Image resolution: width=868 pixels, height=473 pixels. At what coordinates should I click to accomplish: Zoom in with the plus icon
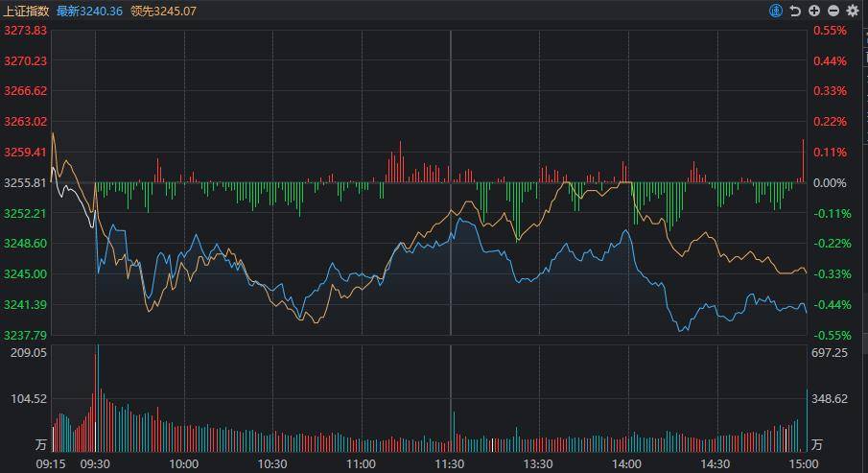813,11
